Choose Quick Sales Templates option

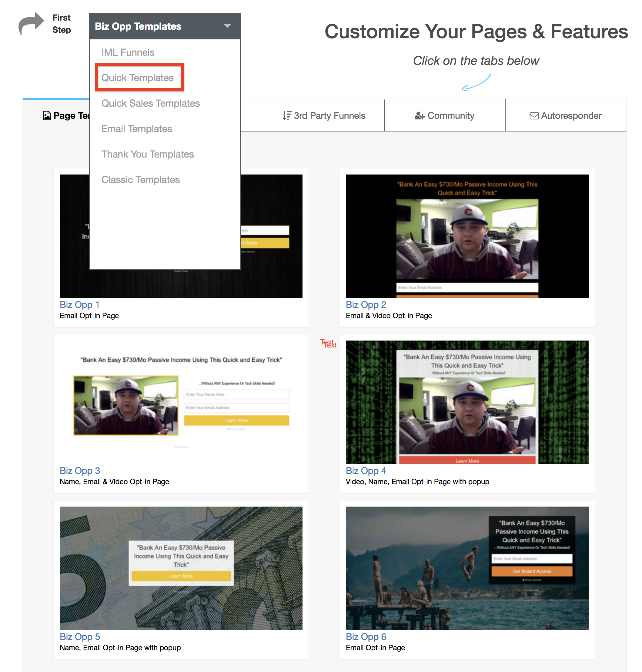click(151, 103)
